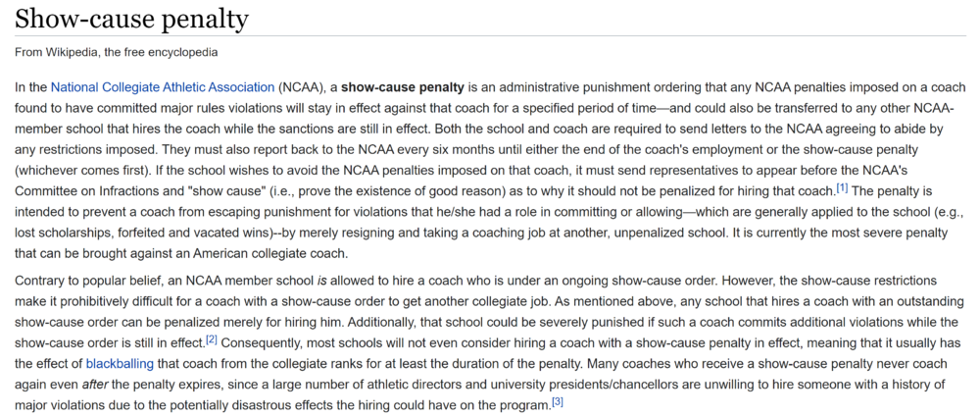This screenshot has width=980, height=416.
Task: Open the National Collegiate Athletic Association link
Action: 163,87
